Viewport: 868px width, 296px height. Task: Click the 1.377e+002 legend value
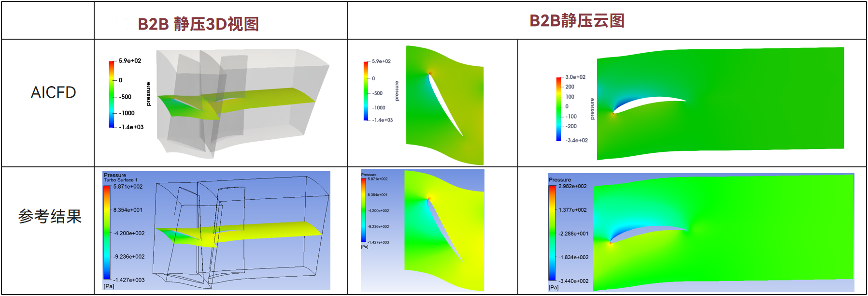coord(572,210)
